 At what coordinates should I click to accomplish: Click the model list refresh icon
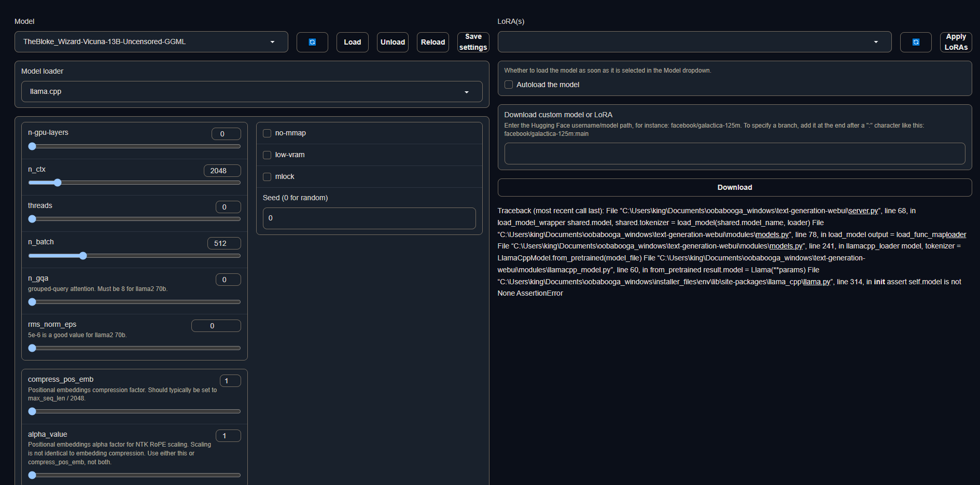[312, 42]
